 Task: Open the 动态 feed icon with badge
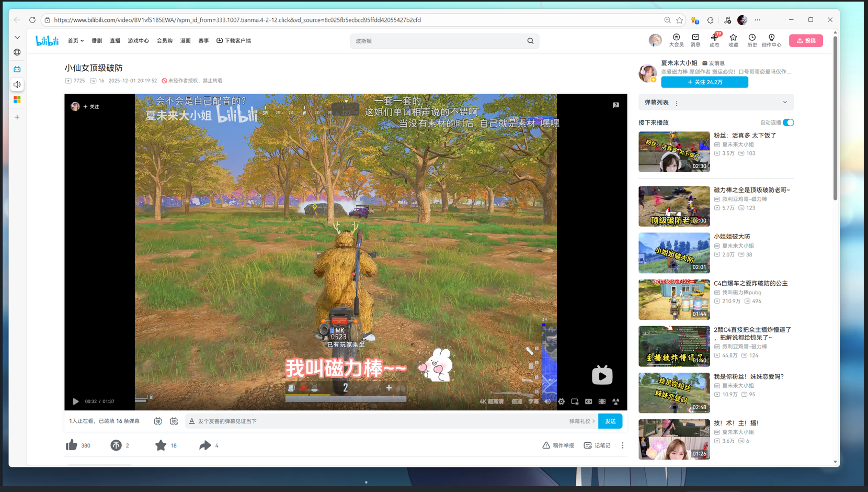pos(714,40)
